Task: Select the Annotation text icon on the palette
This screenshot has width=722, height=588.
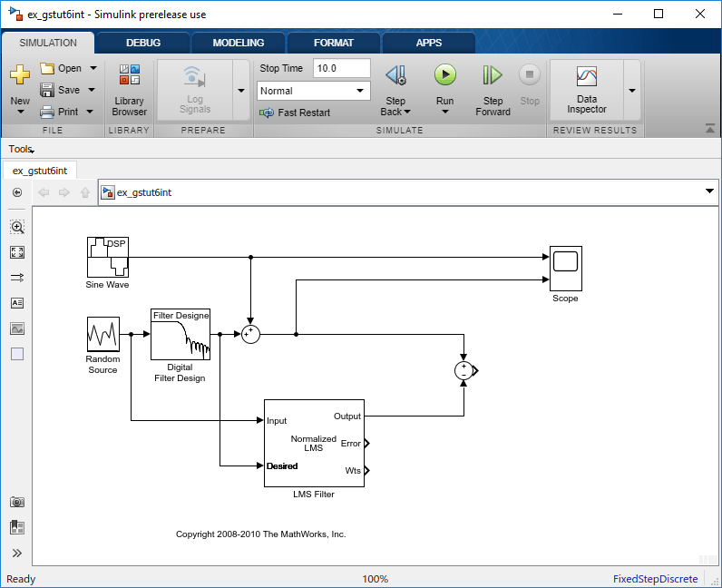Action: [17, 303]
